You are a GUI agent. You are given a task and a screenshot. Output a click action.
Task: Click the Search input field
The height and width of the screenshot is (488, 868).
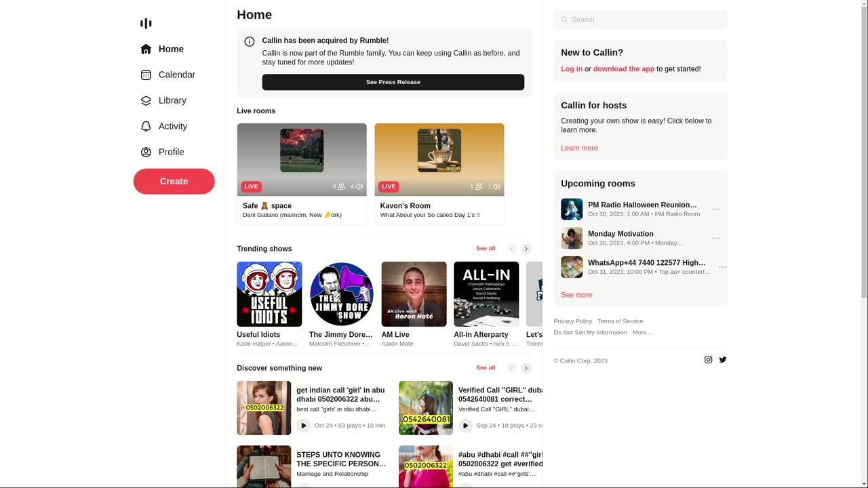pos(640,20)
